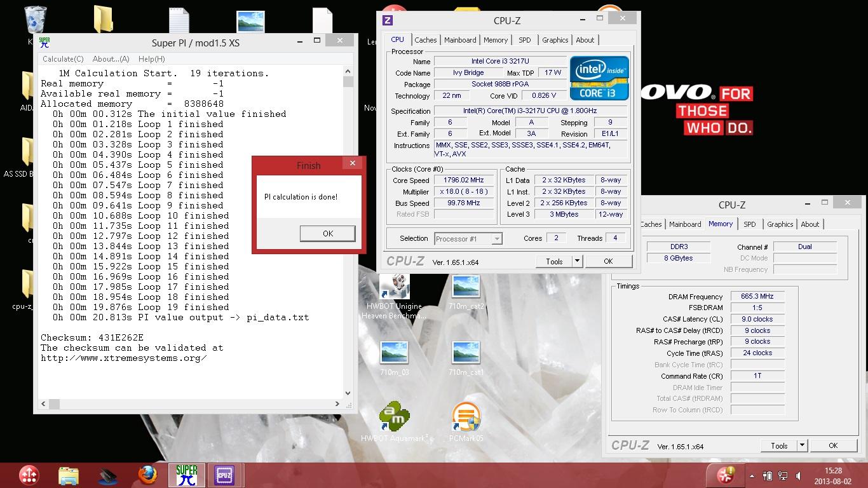This screenshot has width=868, height=488.
Task: Select the Super PI taskbar button
Action: [187, 475]
